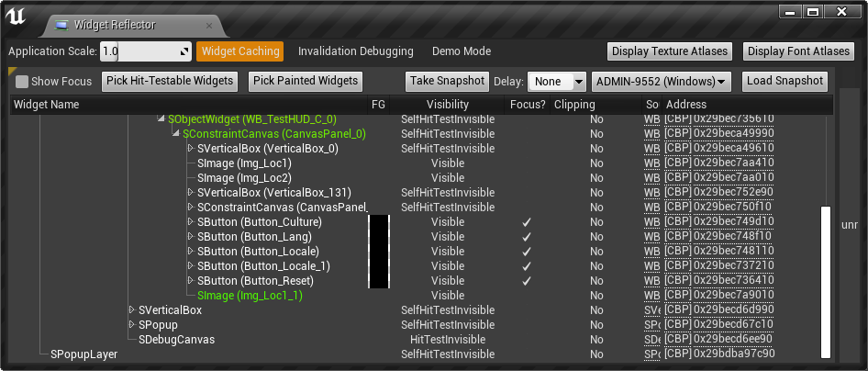Click address 0x29bec7a9010

[734, 295]
